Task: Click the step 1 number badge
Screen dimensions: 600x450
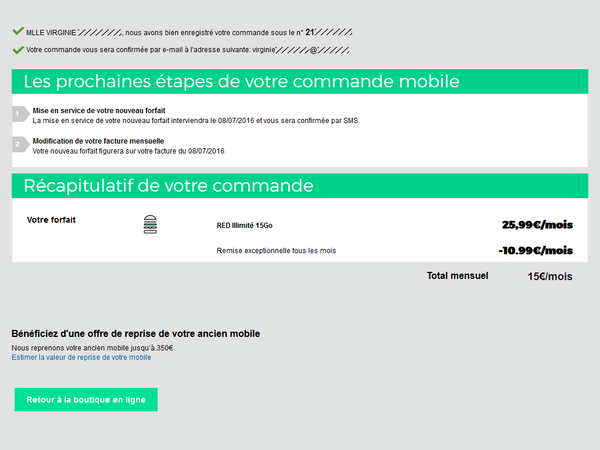Action: [x=19, y=115]
